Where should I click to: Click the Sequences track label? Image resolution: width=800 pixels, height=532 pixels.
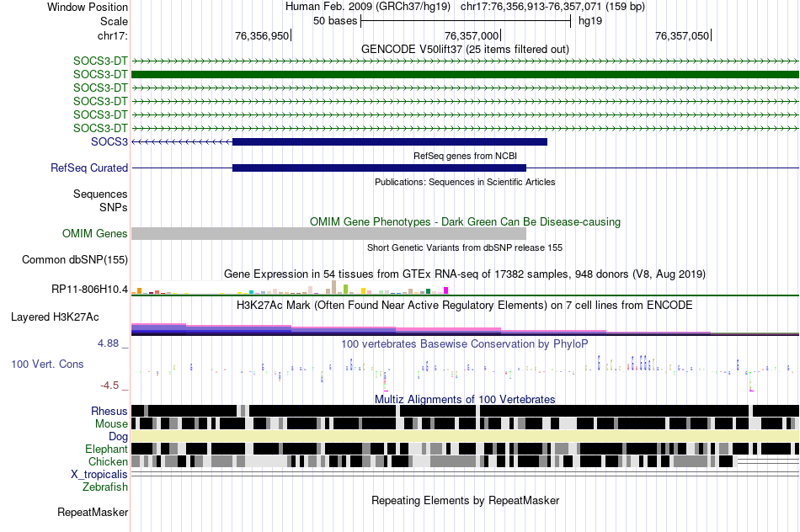point(100,194)
